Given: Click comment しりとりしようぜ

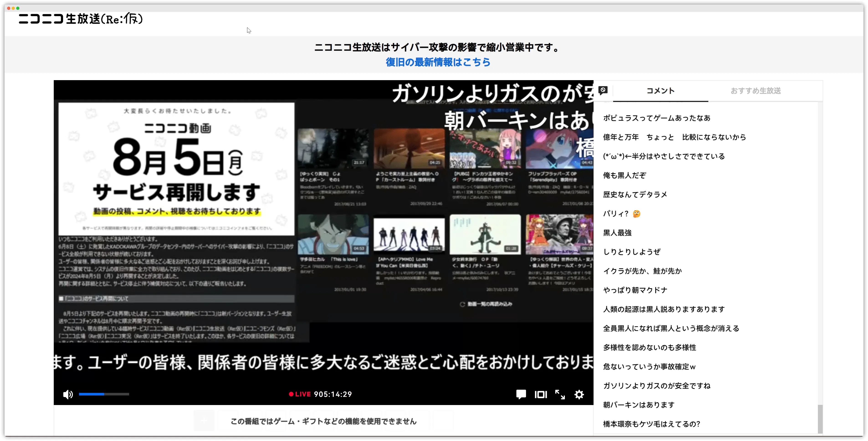Looking at the screenshot, I should click(632, 252).
